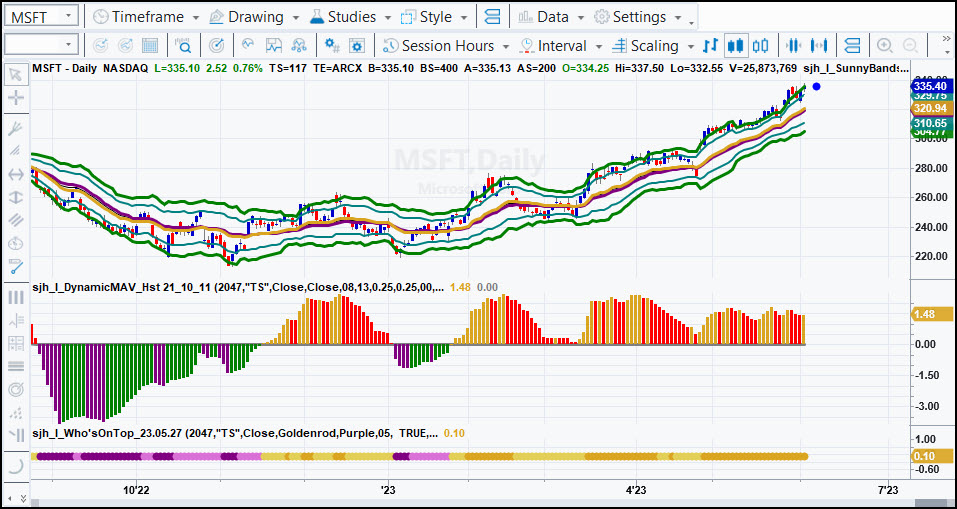The image size is (957, 509).
Task: Expand the Scaling dropdown arrow
Action: pos(690,47)
